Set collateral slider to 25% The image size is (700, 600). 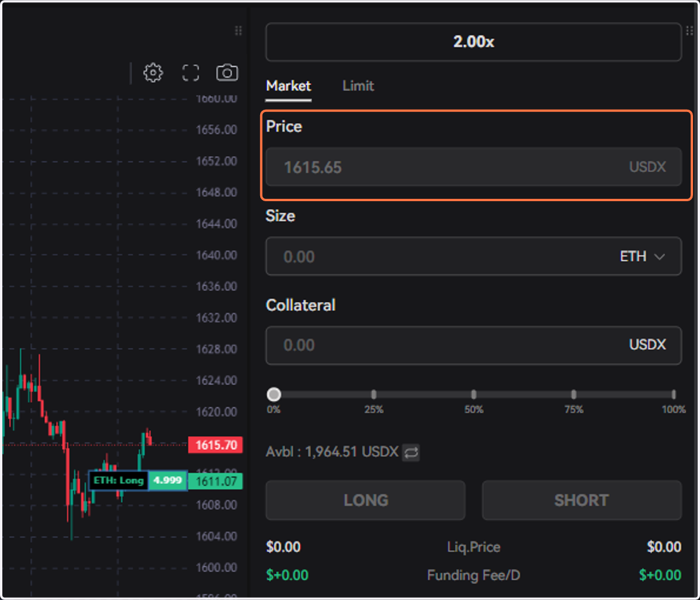[x=374, y=395]
